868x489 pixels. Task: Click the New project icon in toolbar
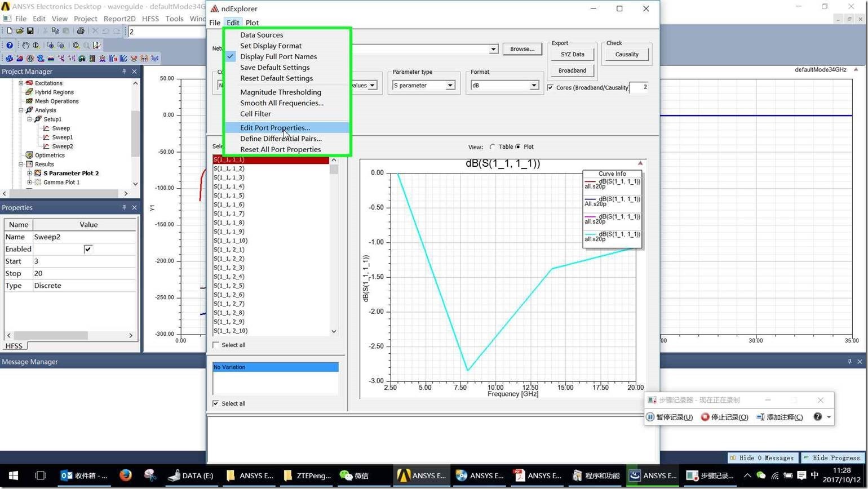(x=8, y=31)
